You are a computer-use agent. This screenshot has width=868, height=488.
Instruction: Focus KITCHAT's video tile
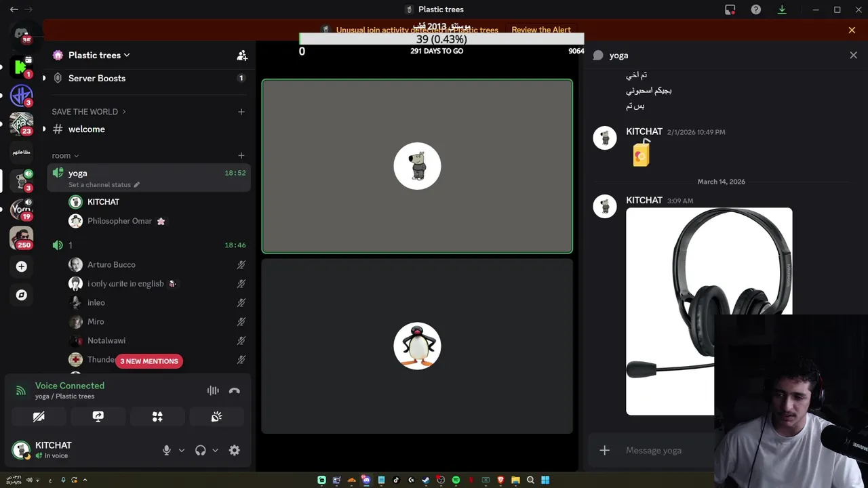click(417, 166)
